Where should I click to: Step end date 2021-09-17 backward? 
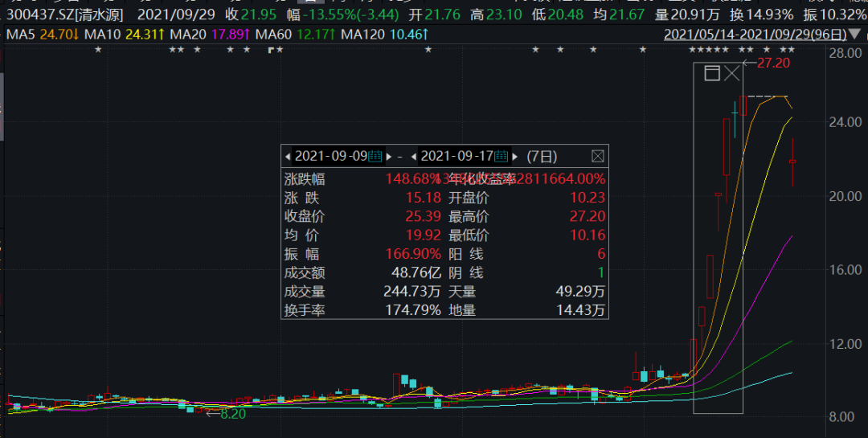(413, 156)
